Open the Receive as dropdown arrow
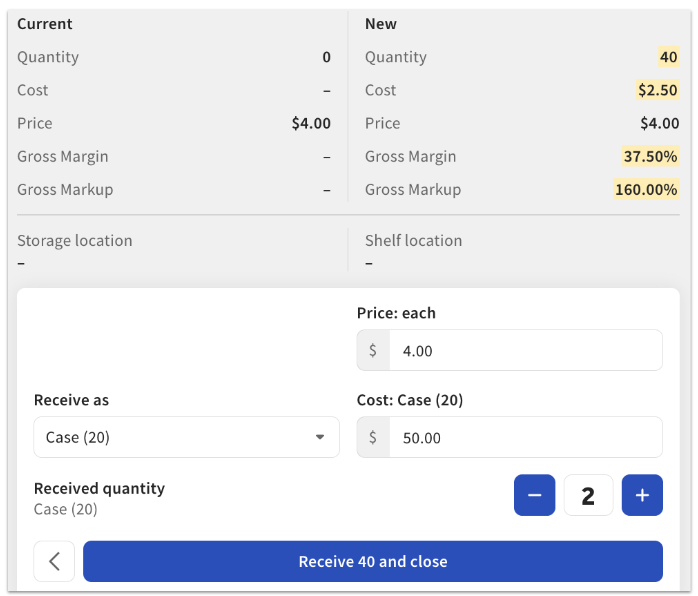The width and height of the screenshot is (698, 596). pos(320,438)
